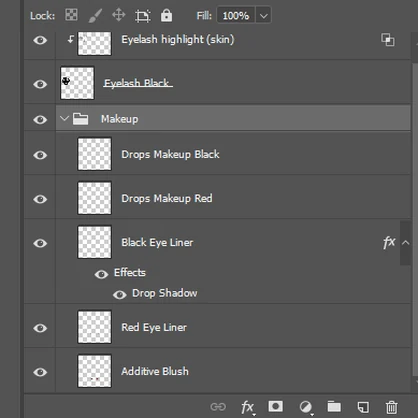418x418 pixels.
Task: Lock artboard nesting icon
Action: click(x=143, y=16)
